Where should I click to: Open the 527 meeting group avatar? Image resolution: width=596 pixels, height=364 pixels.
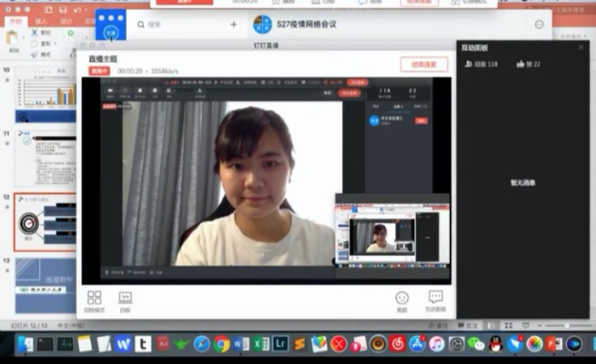click(262, 24)
